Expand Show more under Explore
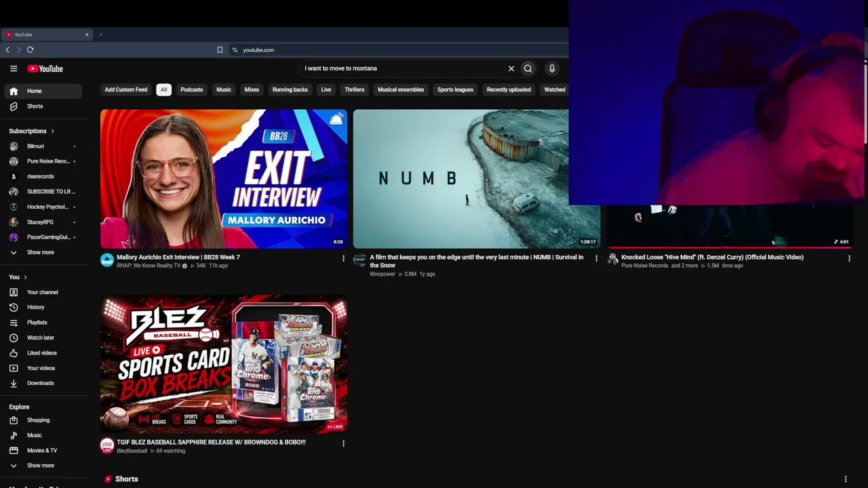This screenshot has width=868, height=488. click(x=43, y=466)
